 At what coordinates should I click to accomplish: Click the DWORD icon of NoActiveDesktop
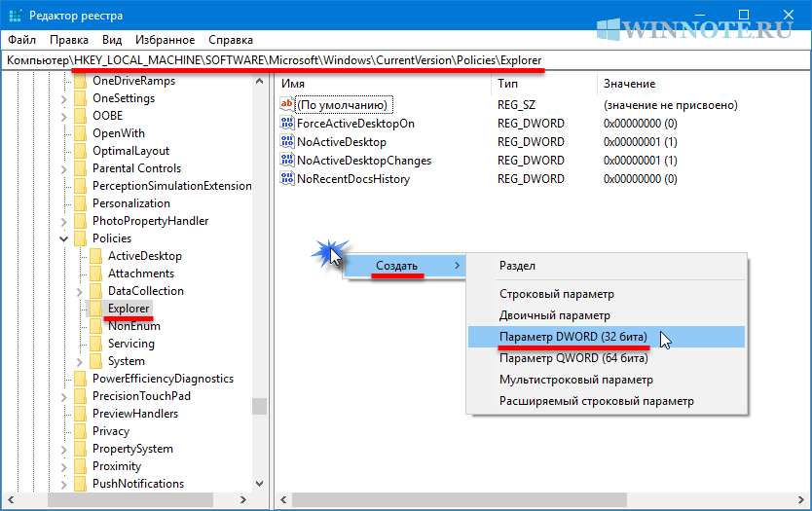pos(287,142)
